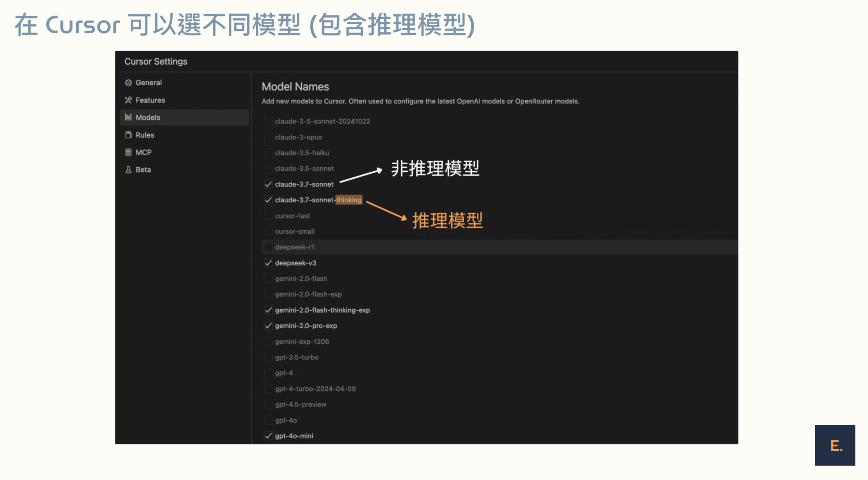Open the Features settings section
This screenshot has width=868, height=480.
(184, 100)
